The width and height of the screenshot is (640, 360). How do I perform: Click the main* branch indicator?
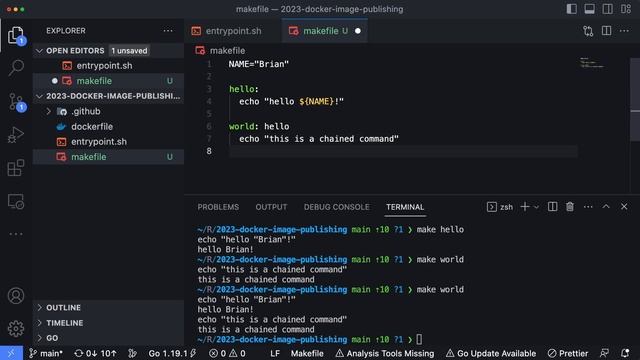[x=45, y=353]
